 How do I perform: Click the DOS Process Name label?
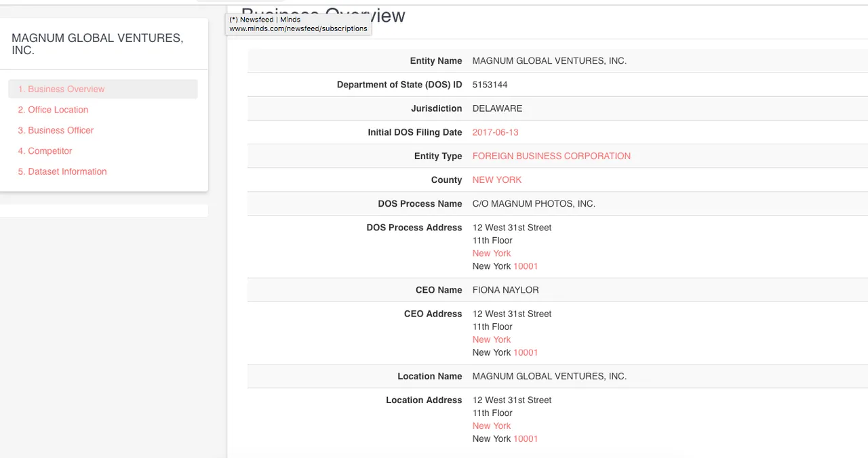(x=420, y=203)
